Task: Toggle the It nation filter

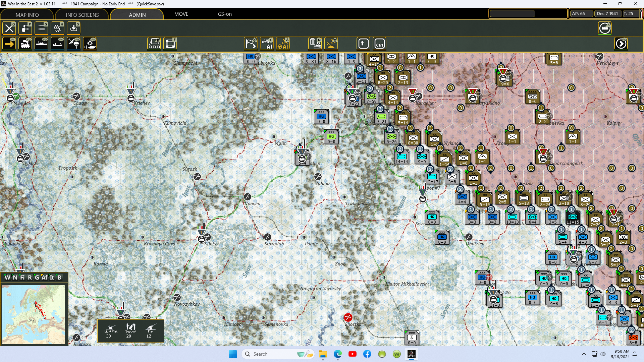Action: pos(52,278)
